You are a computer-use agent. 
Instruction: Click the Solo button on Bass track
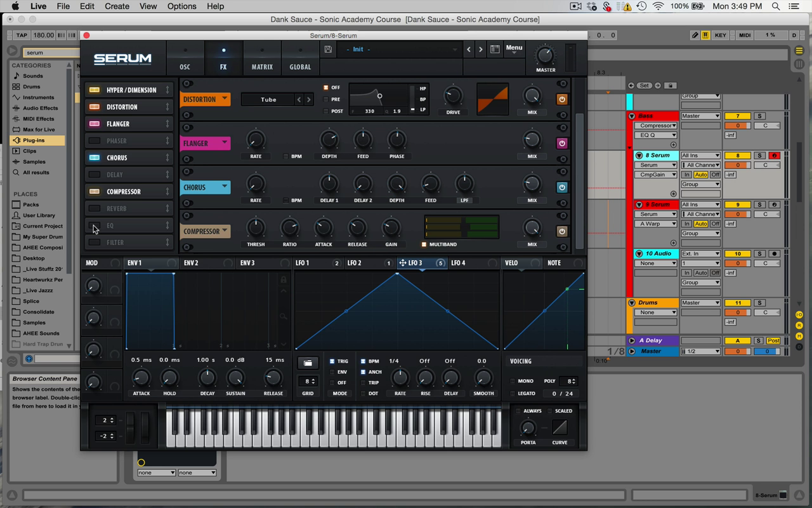tap(759, 116)
